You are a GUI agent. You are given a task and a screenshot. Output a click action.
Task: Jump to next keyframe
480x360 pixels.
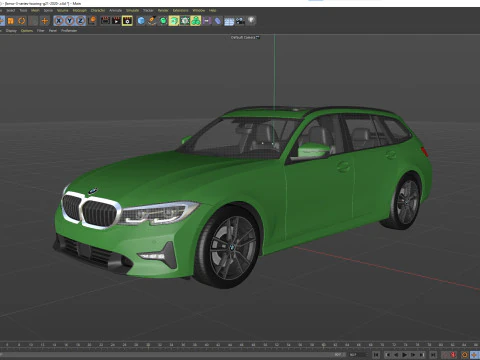[422, 355]
